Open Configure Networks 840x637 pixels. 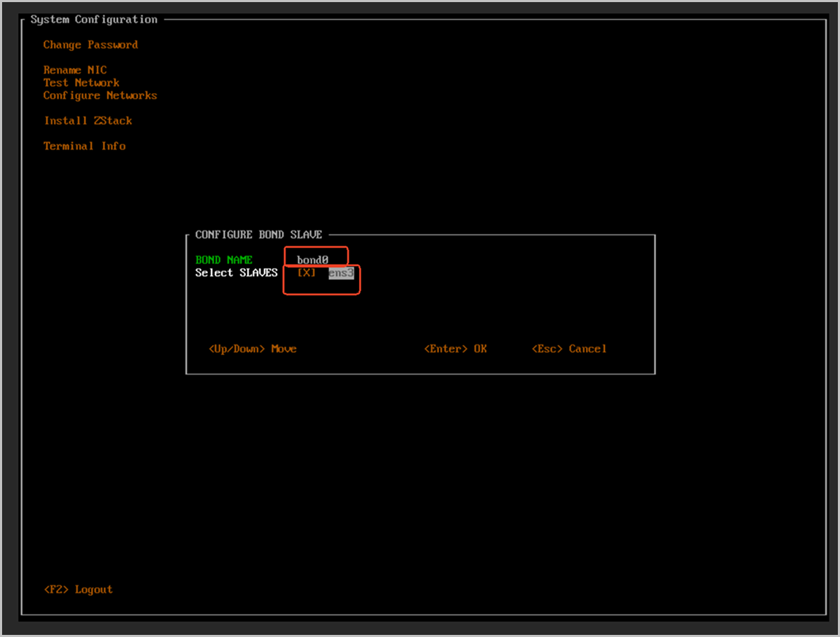(100, 95)
